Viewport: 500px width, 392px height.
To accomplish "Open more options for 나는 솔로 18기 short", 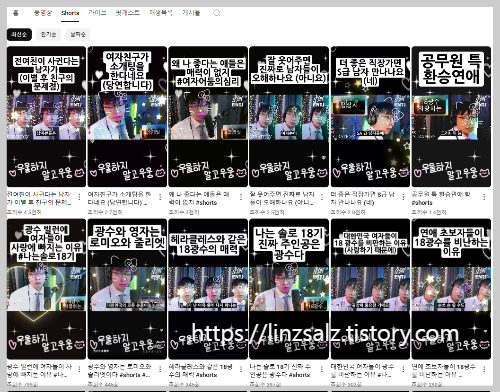I will [322, 369].
